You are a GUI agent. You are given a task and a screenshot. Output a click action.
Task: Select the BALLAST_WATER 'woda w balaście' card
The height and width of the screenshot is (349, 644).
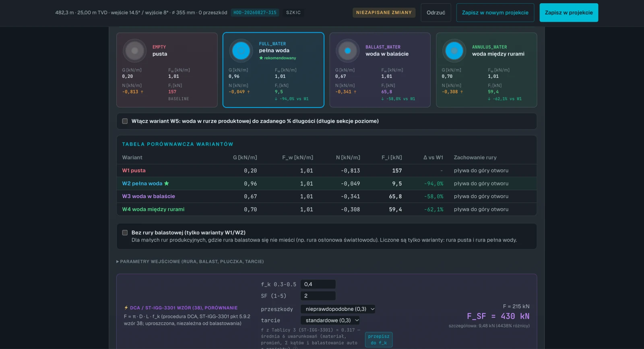coord(380,70)
